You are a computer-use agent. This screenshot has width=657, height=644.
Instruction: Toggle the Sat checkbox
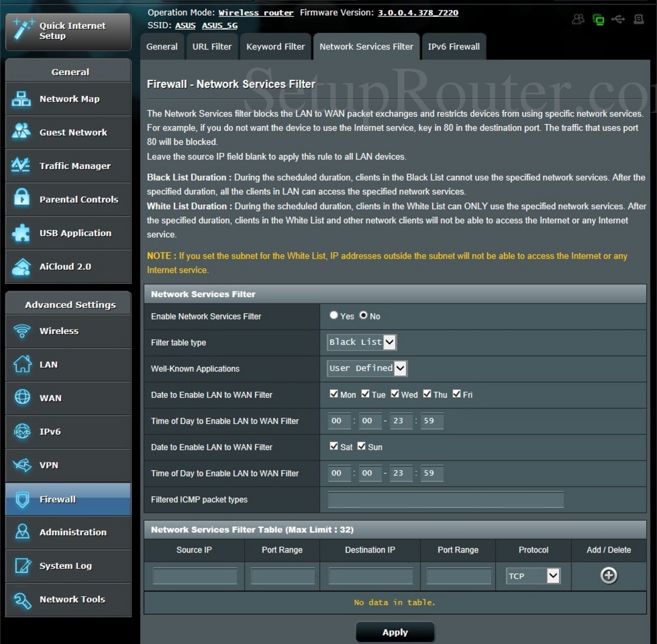pyautogui.click(x=334, y=446)
